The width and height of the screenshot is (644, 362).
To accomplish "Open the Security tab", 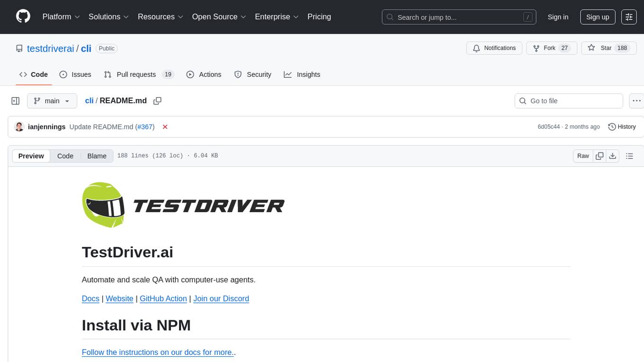I will [253, 74].
